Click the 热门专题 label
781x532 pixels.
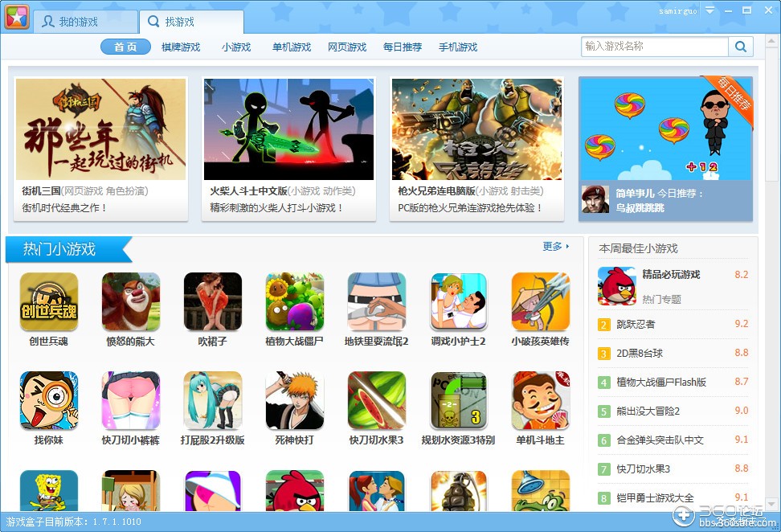point(661,299)
